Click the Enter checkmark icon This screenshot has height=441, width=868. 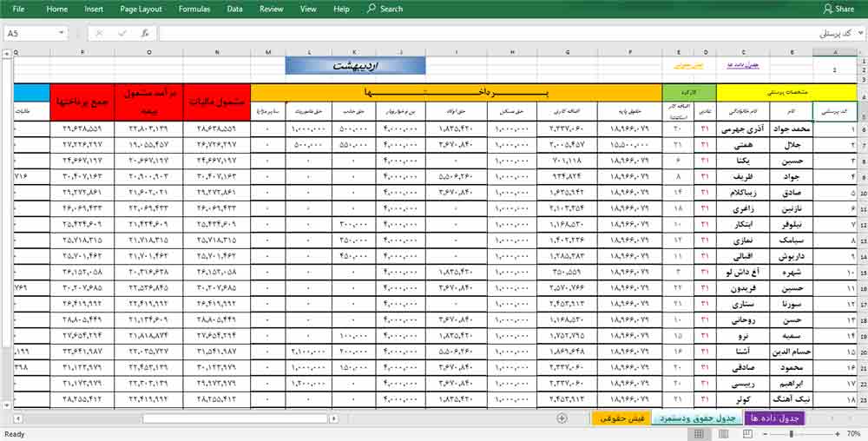pos(122,33)
